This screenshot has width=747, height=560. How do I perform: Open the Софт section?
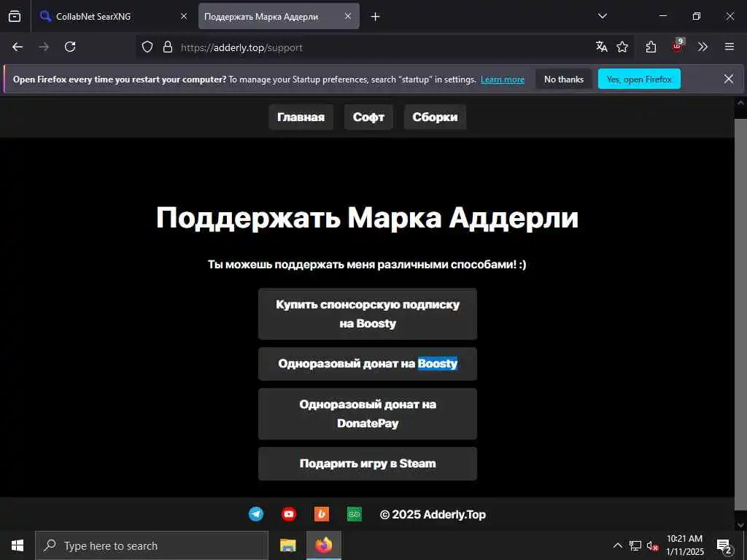coord(368,117)
